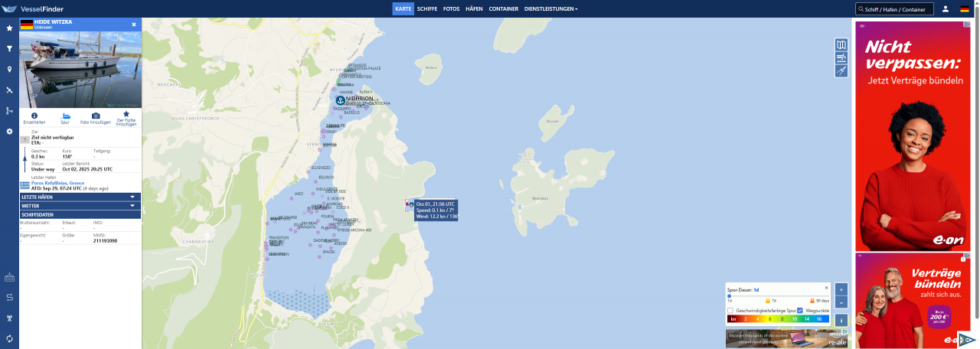This screenshot has height=349, width=980.
Task: Expand the Wetter section
Action: [80, 206]
